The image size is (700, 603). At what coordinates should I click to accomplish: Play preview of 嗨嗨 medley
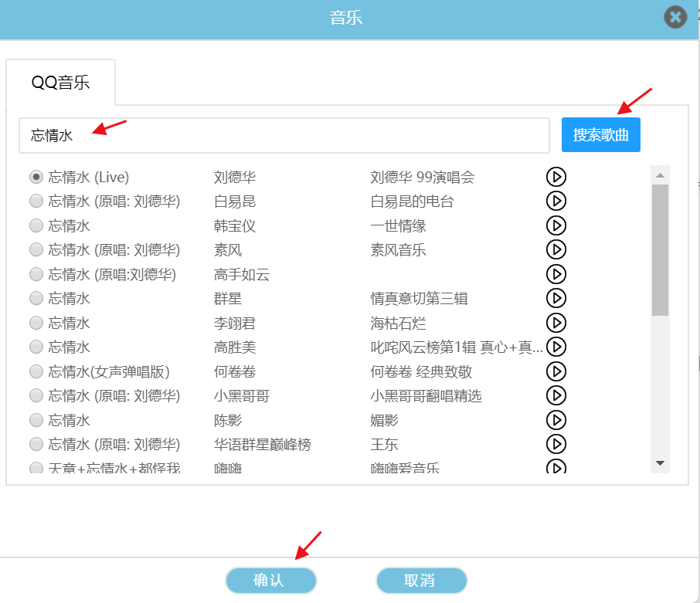pos(556,466)
